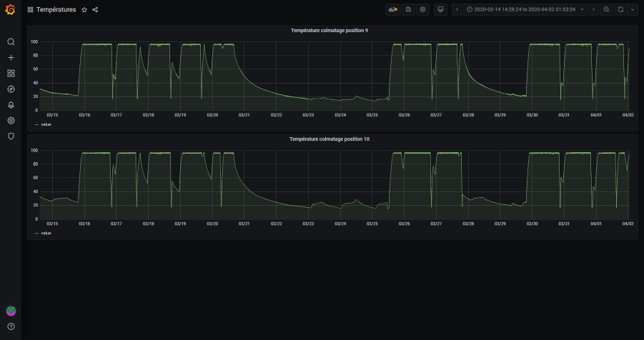Open the Dashboards icon in sidebar
The height and width of the screenshot is (340, 644).
11,73
